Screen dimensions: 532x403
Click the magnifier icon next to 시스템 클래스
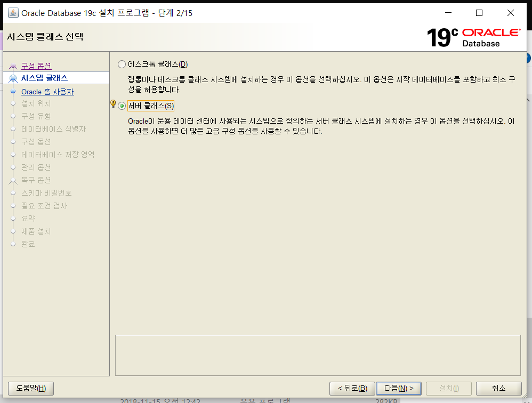[14, 77]
